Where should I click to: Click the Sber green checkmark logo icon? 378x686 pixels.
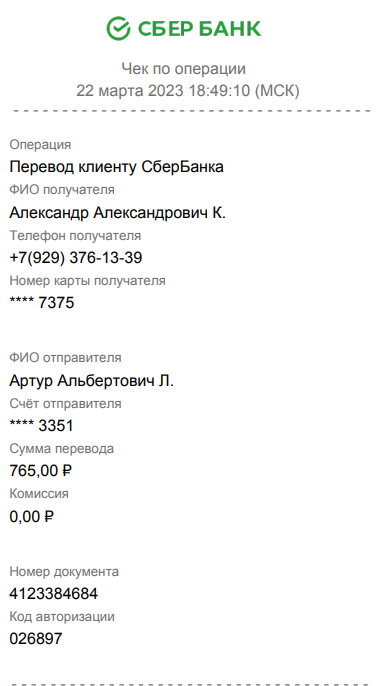118,28
